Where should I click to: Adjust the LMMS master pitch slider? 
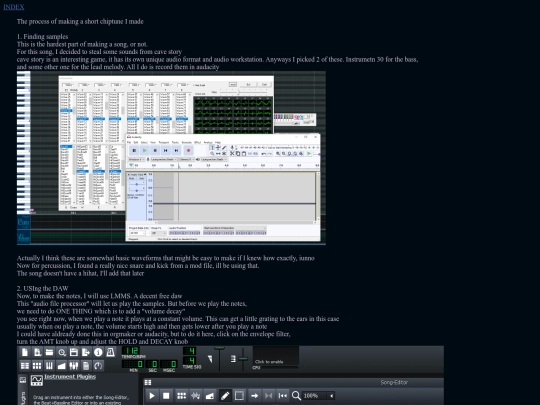243,359
